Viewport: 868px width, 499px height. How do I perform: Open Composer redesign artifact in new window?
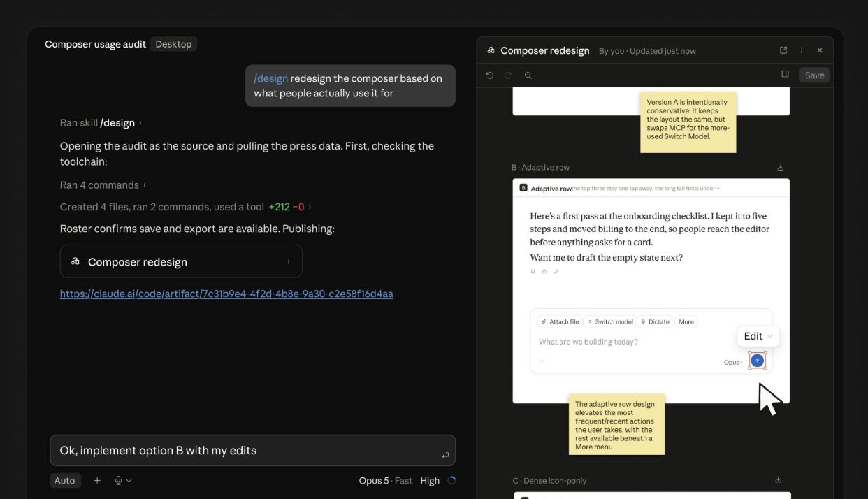pos(783,50)
